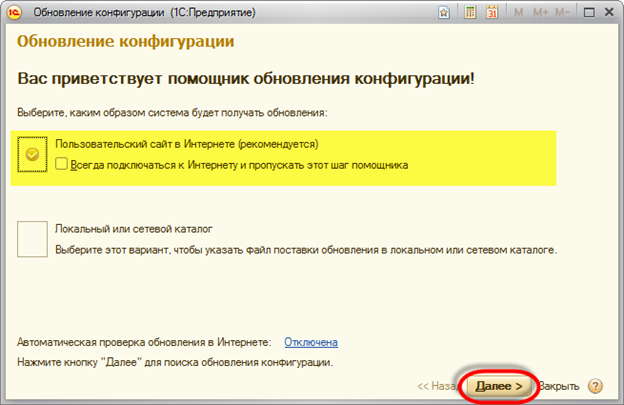Click 'Пользовательский сайт в Интернете (рекомендуется)' text

(187, 144)
